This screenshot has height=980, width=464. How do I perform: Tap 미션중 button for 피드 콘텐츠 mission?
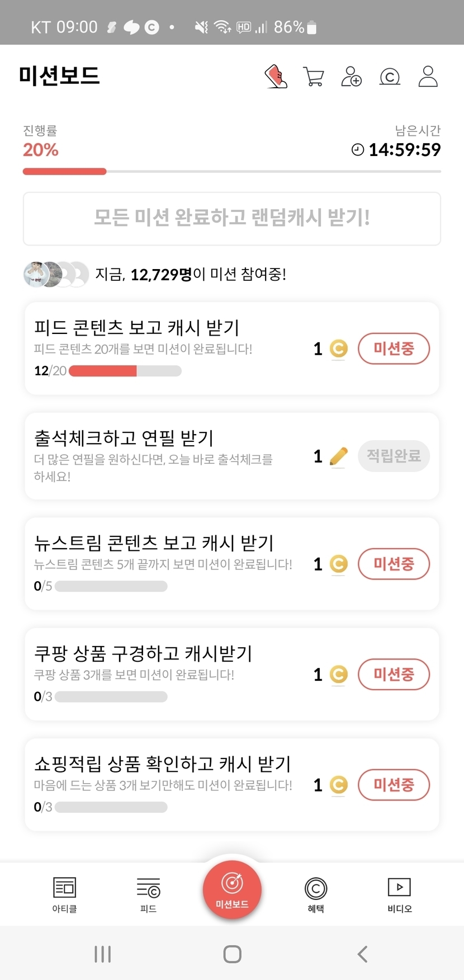[394, 348]
